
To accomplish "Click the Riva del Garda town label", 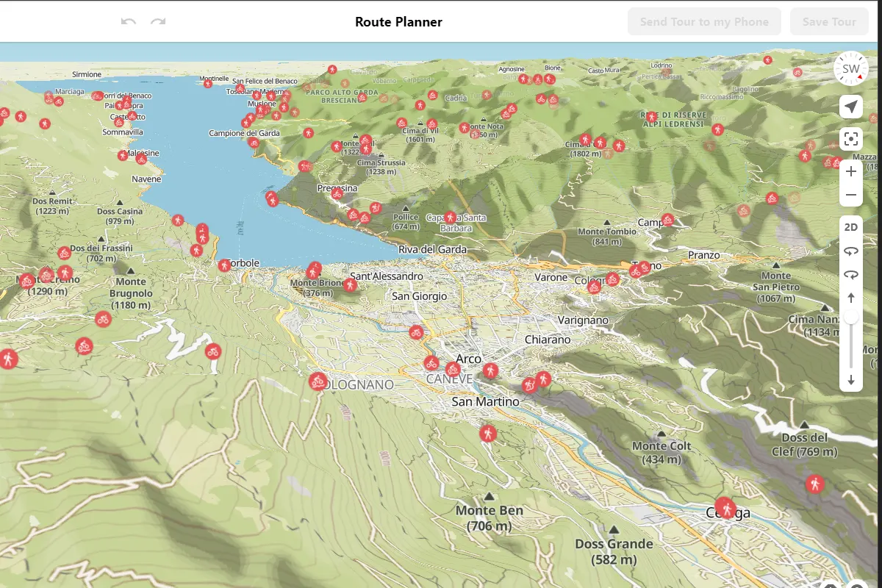I will (x=432, y=249).
